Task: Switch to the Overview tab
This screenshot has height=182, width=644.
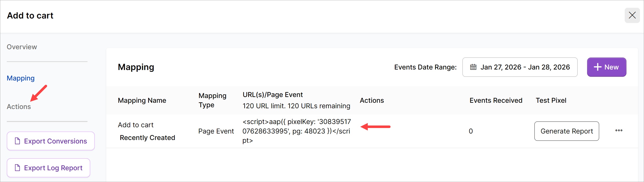Action: pos(22,47)
